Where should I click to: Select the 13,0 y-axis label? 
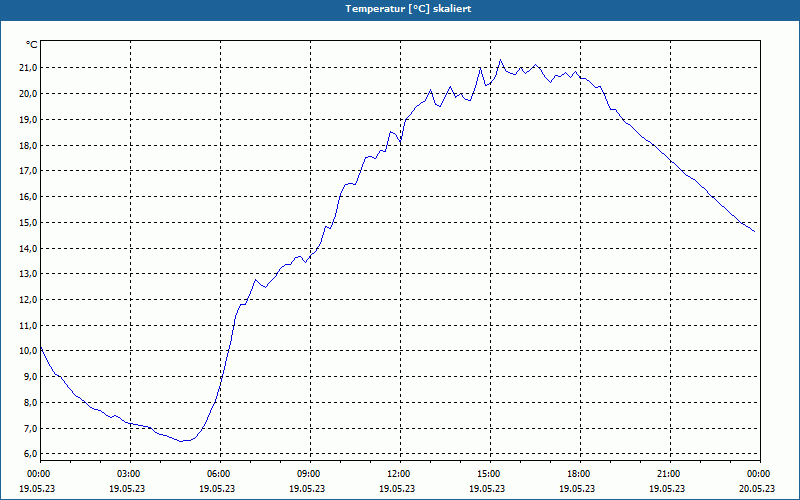coord(28,273)
